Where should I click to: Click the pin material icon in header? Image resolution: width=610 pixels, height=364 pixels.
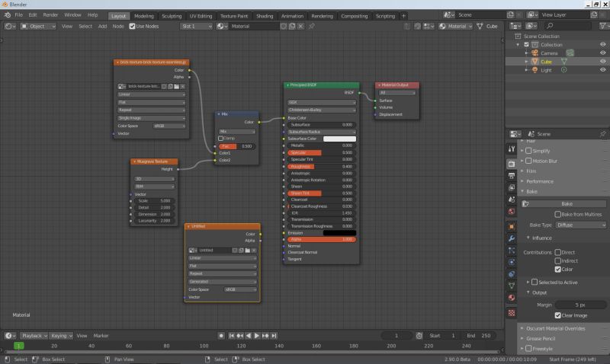click(311, 27)
